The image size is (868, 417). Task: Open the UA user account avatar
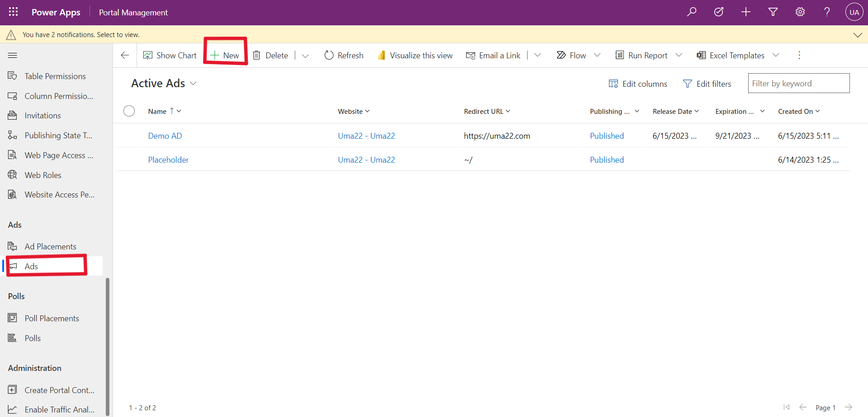pyautogui.click(x=854, y=12)
